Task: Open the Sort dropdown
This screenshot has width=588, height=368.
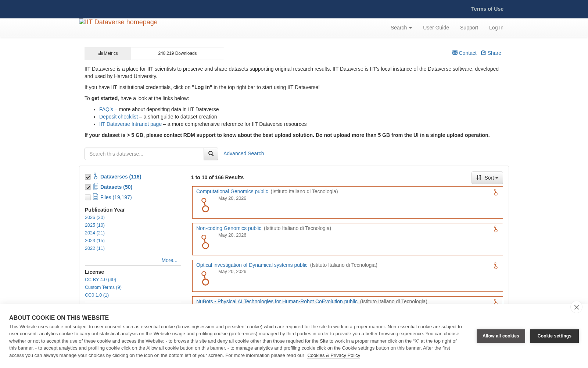Action: click(487, 178)
